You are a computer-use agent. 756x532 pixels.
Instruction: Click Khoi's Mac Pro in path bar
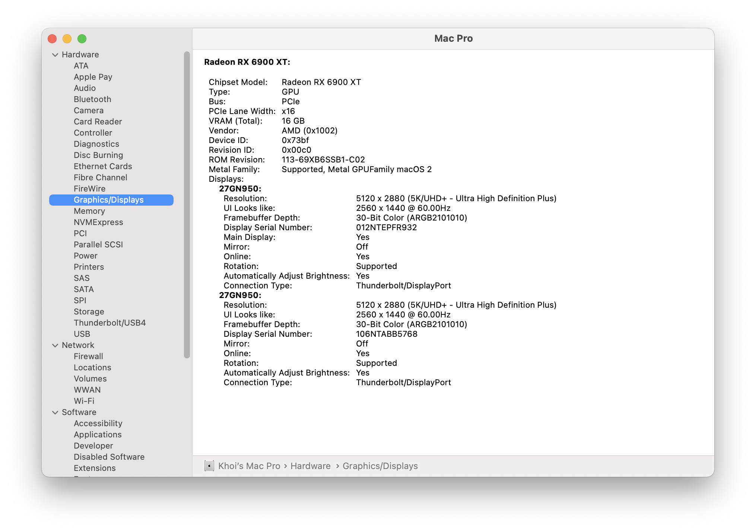[249, 466]
